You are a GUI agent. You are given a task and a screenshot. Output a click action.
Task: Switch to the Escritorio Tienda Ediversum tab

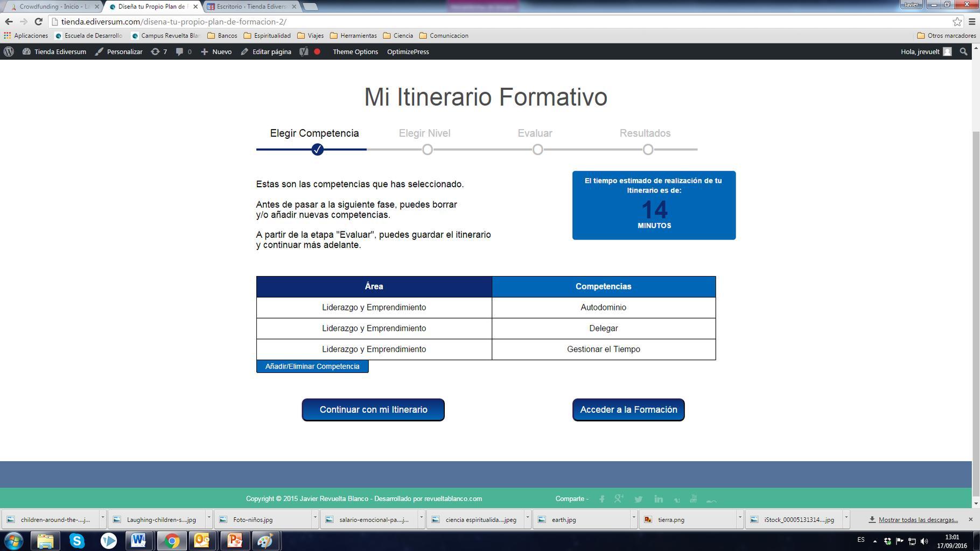(251, 6)
